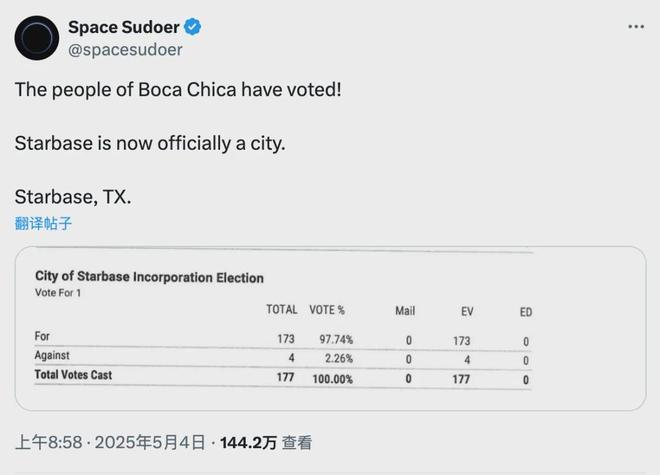This screenshot has width=660, height=475.
Task: Click the 'Starbase is now officially a city' line
Action: [x=150, y=143]
